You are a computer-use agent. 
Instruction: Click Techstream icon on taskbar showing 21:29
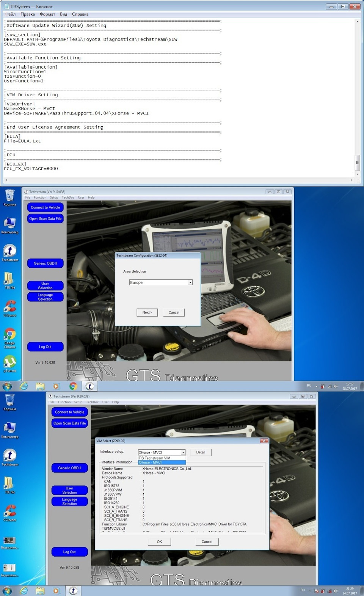coord(73,591)
